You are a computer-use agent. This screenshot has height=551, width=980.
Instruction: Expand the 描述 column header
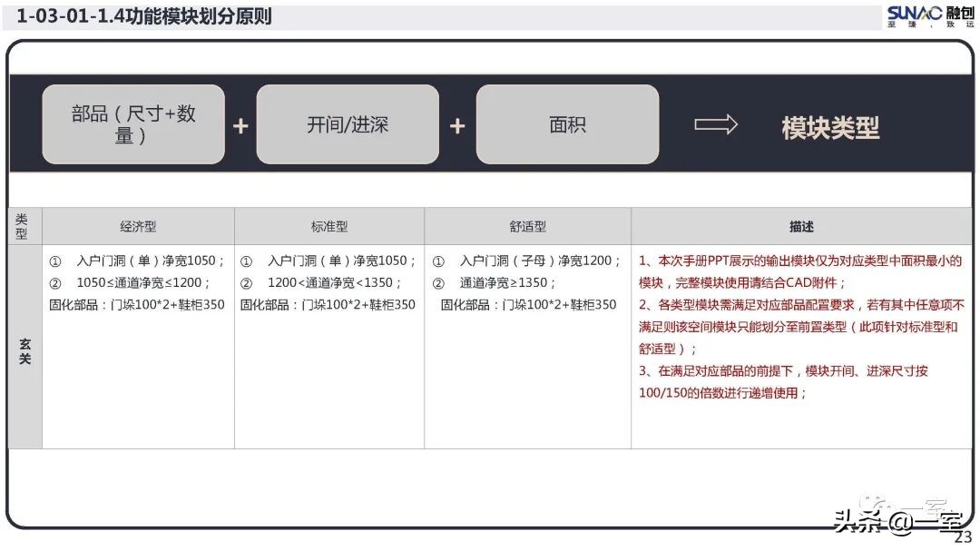point(802,225)
